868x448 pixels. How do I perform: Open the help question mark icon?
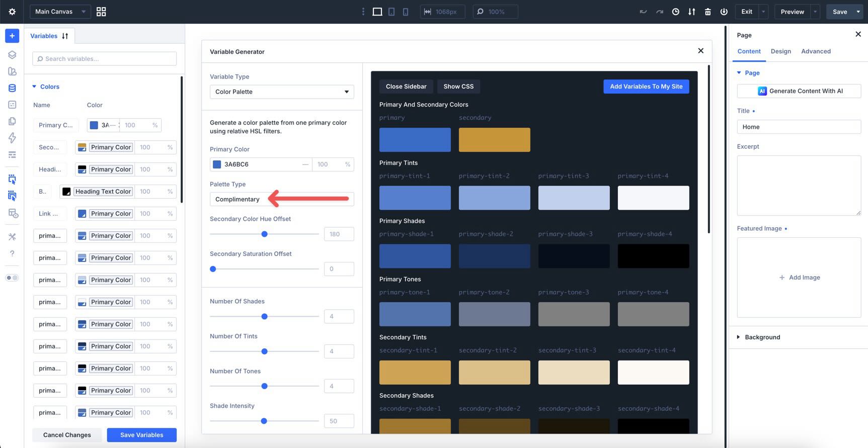click(x=12, y=253)
